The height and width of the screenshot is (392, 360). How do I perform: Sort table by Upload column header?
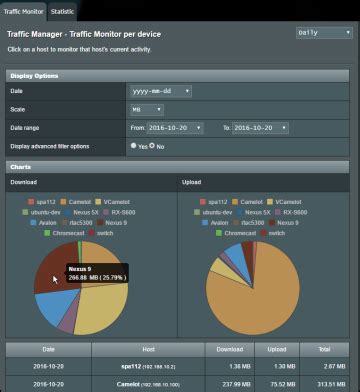[277, 350]
